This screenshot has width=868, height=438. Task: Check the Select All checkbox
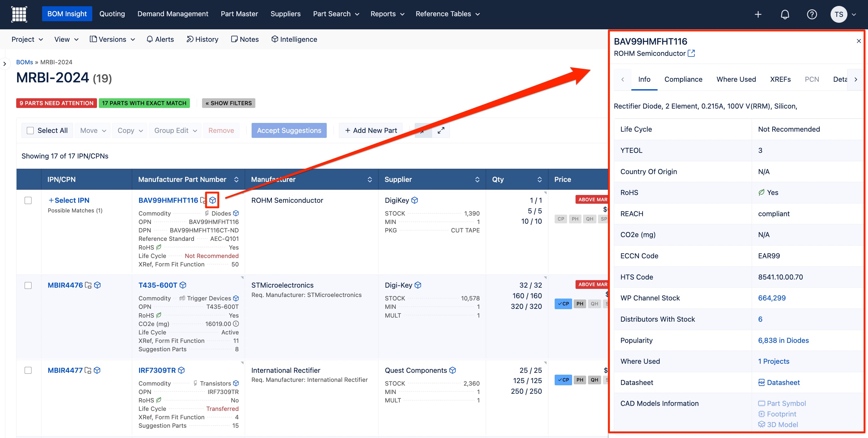pos(30,130)
